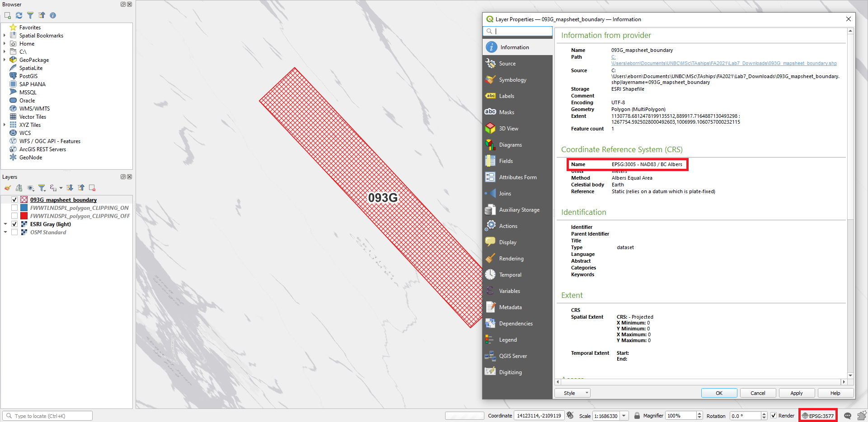Expand all layers using the toolbar icon
Image resolution: width=868 pixels, height=422 pixels.
point(70,187)
